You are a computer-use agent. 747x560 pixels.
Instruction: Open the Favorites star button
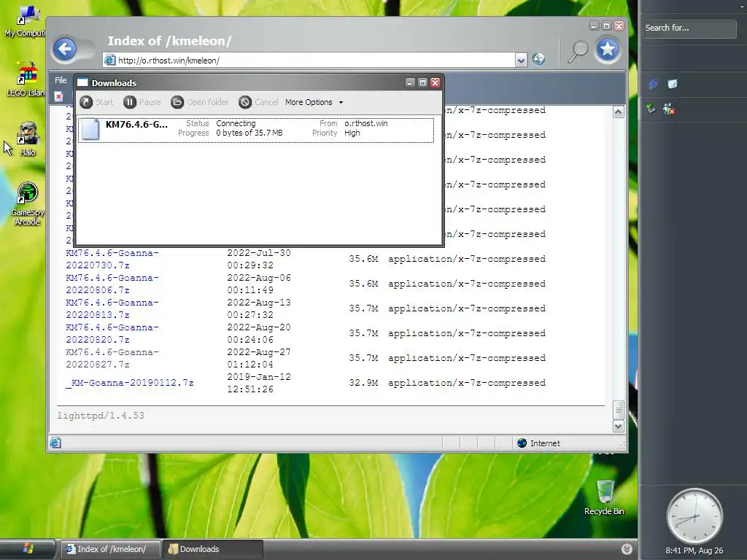[608, 49]
